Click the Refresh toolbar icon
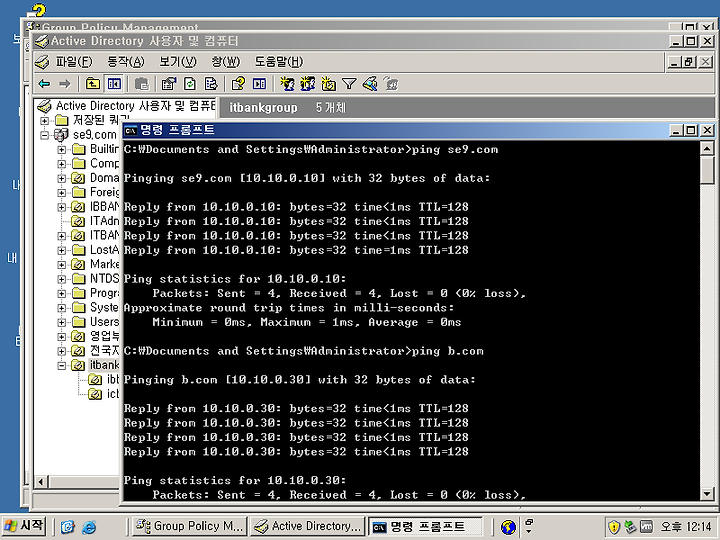The height and width of the screenshot is (540, 720). [x=190, y=84]
